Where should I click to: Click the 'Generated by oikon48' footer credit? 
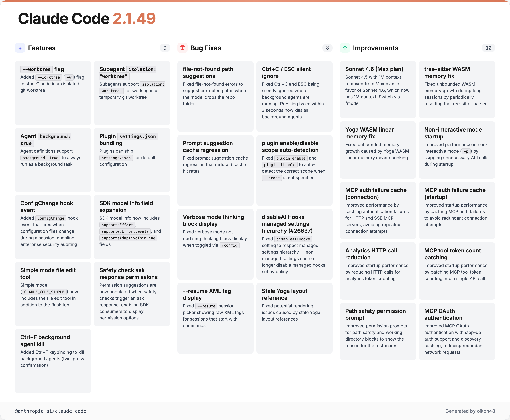(x=470, y=411)
